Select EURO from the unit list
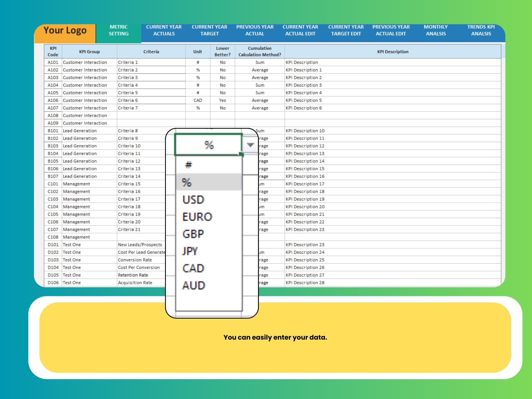 click(197, 216)
